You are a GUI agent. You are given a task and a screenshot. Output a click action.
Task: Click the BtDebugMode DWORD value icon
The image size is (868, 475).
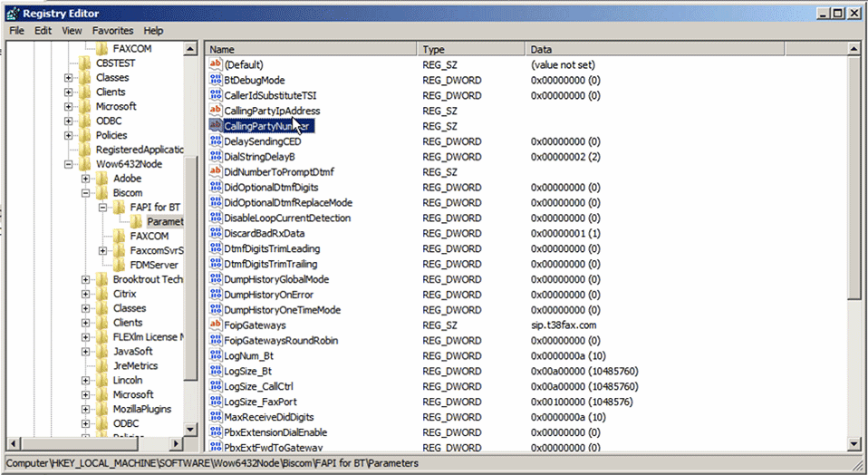coord(216,80)
